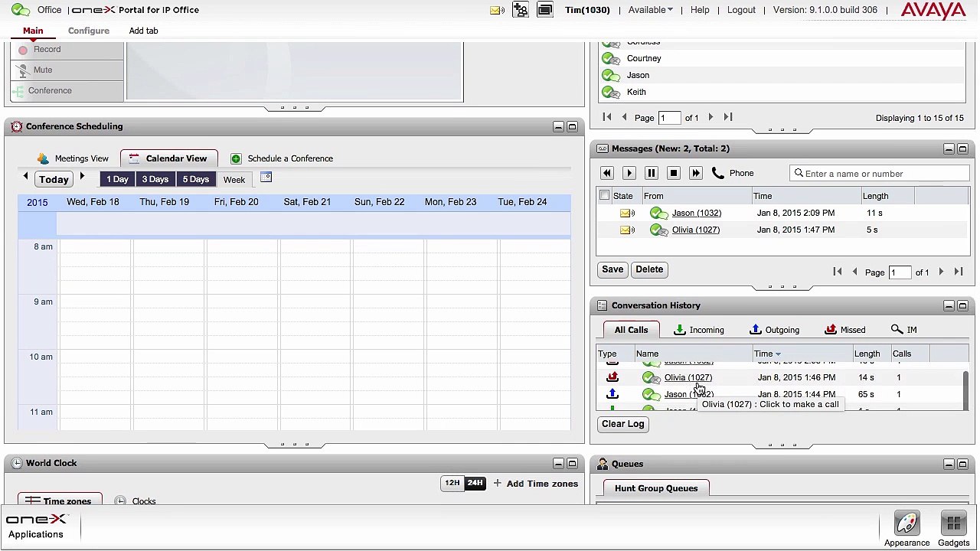Click the Enter a name or number field

click(x=880, y=174)
